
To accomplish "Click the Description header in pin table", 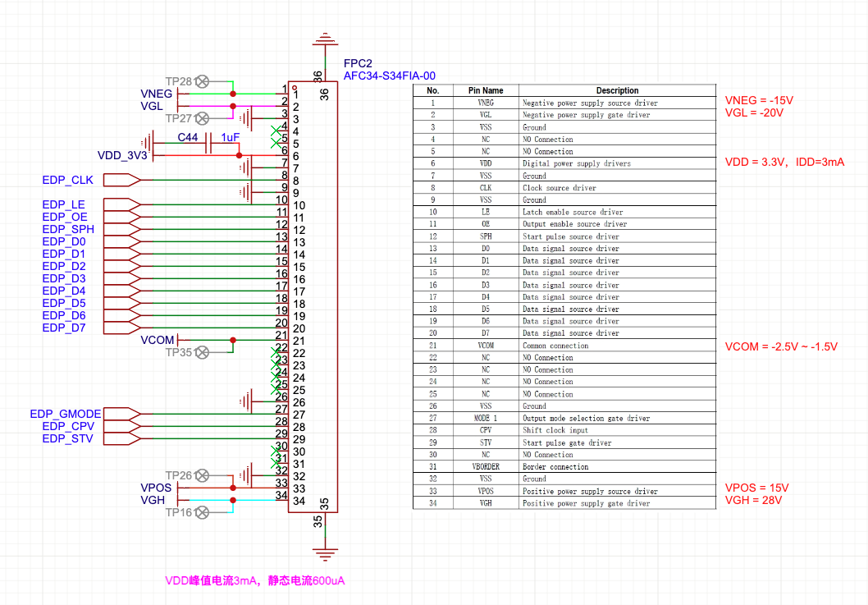I will click(x=617, y=90).
